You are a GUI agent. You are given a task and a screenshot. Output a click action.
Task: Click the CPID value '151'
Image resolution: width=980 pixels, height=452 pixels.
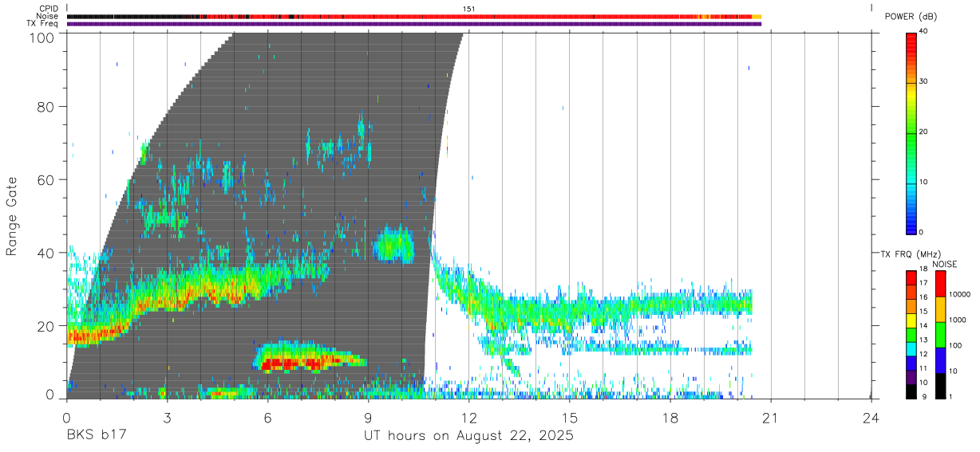tap(469, 9)
